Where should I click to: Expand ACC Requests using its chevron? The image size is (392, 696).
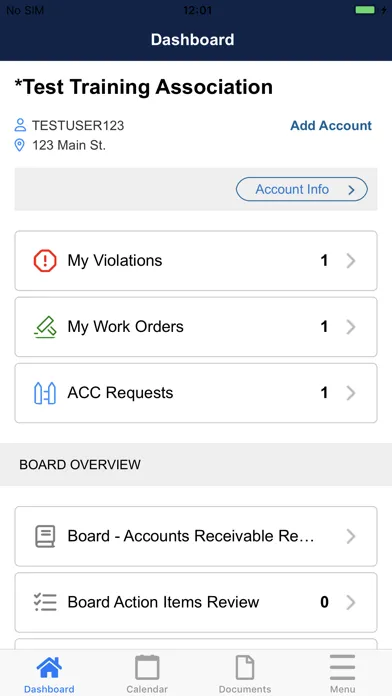click(x=351, y=393)
